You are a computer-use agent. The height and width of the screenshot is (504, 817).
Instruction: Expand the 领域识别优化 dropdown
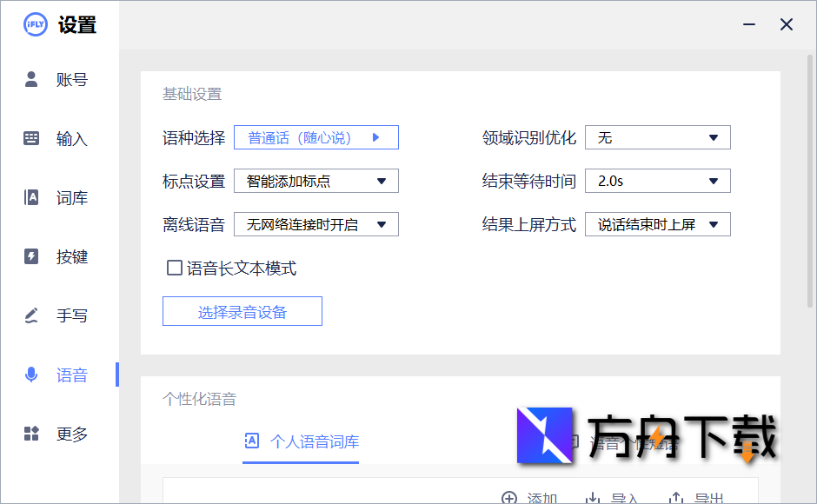pyautogui.click(x=658, y=137)
